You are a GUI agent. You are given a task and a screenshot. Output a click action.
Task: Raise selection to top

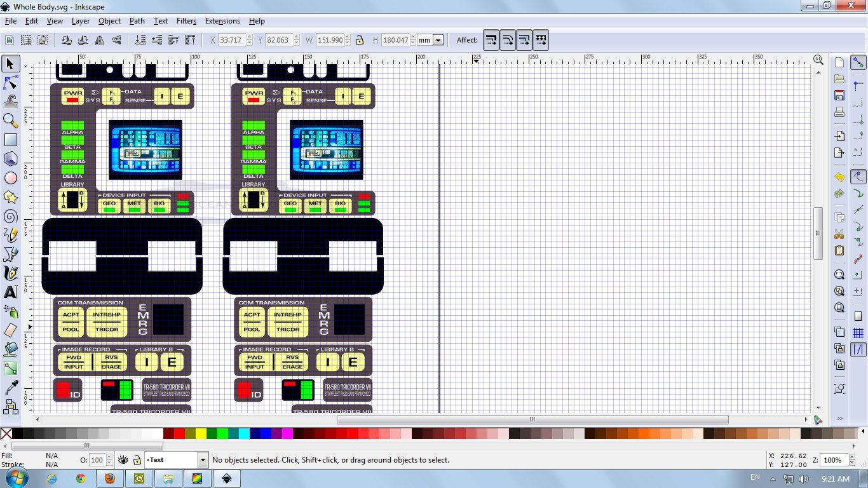[x=190, y=40]
